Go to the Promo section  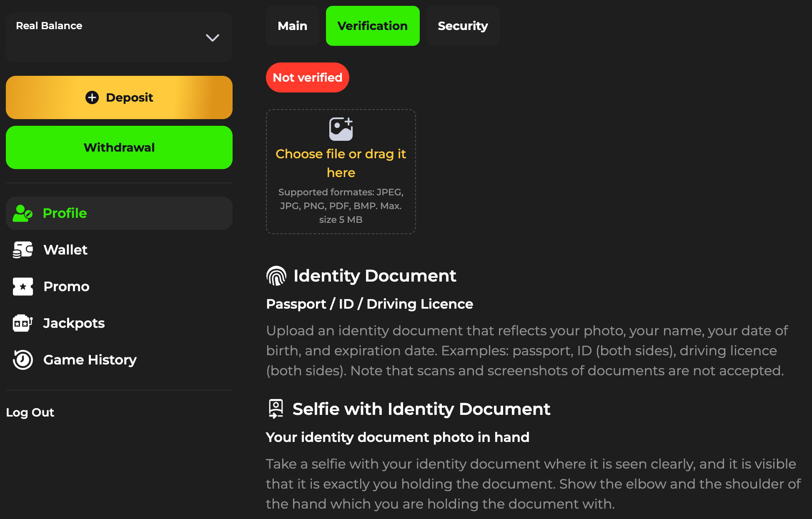click(x=119, y=287)
